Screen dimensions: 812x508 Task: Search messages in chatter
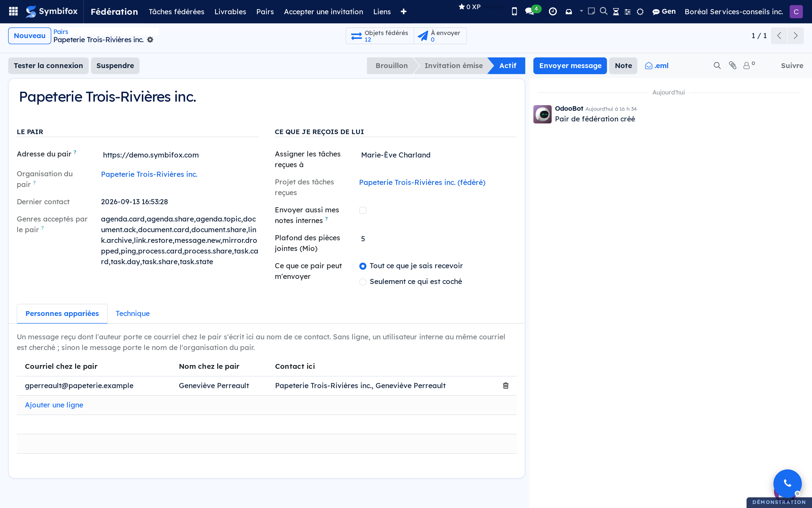(717, 66)
